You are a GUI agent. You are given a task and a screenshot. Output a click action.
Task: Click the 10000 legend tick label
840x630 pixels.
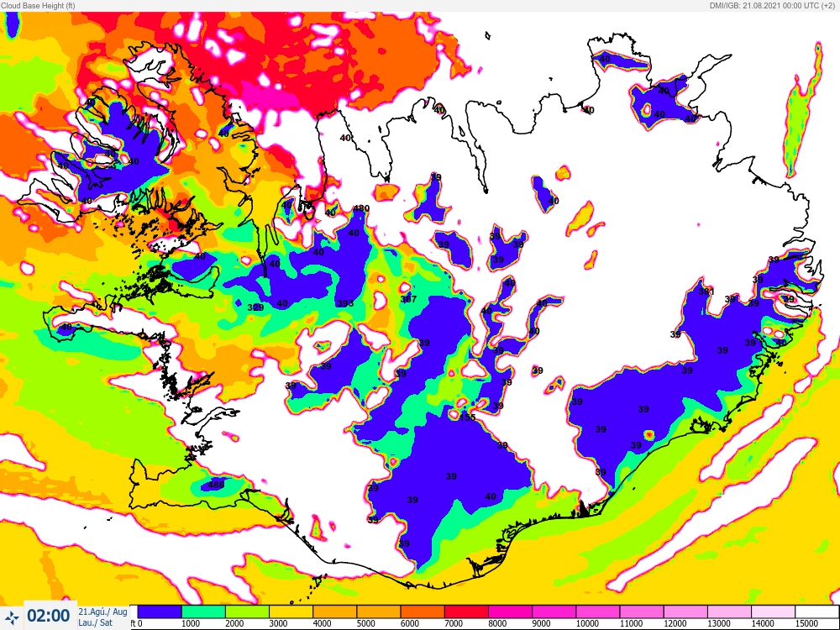point(588,623)
